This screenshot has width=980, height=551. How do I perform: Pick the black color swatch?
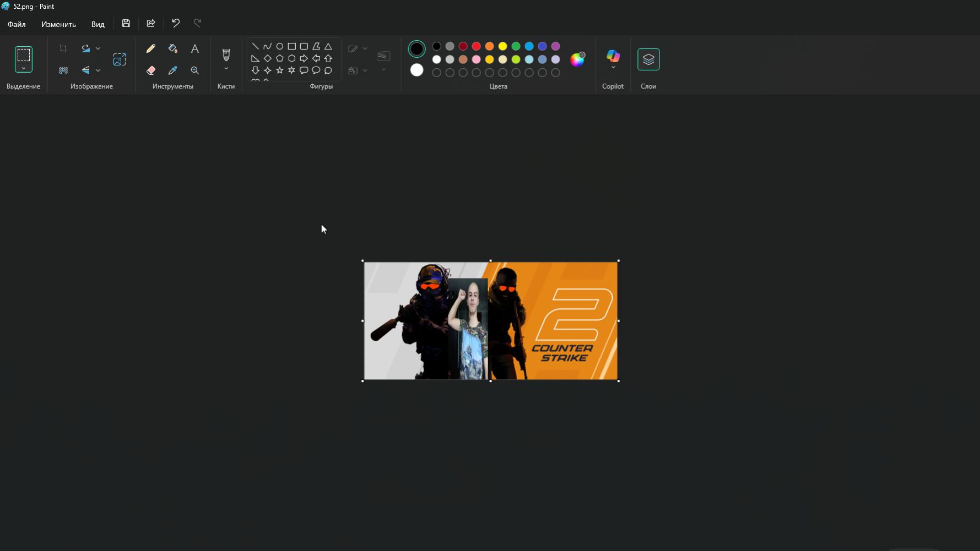click(436, 46)
